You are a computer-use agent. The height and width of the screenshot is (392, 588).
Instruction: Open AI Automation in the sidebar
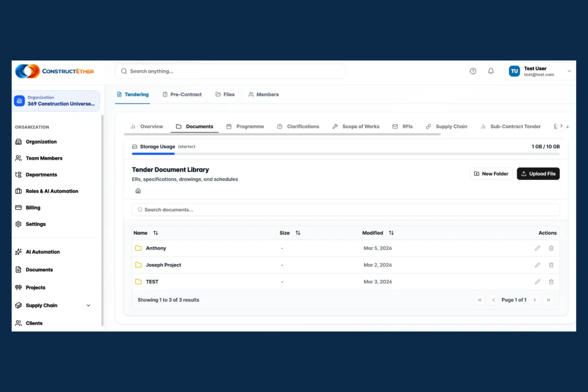point(38,252)
